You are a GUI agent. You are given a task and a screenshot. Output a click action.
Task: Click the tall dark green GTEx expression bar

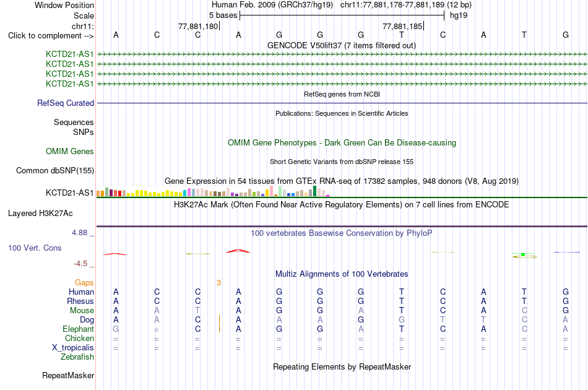(314, 191)
